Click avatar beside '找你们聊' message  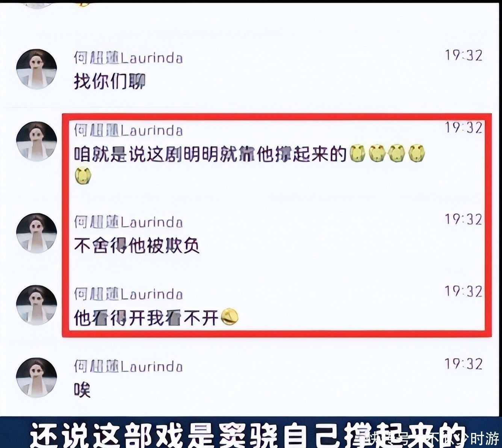coord(36,69)
